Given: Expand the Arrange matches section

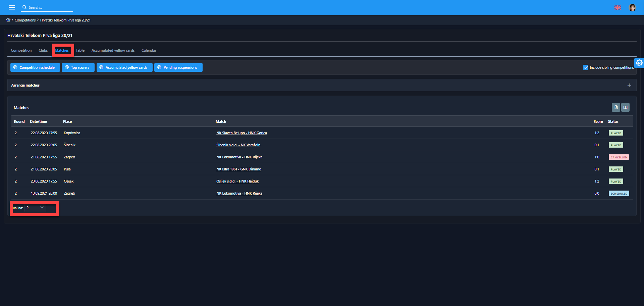Looking at the screenshot, I should [x=25, y=85].
